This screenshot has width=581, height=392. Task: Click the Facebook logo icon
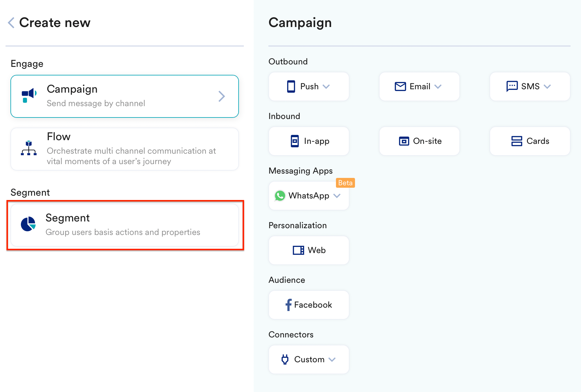pos(288,305)
